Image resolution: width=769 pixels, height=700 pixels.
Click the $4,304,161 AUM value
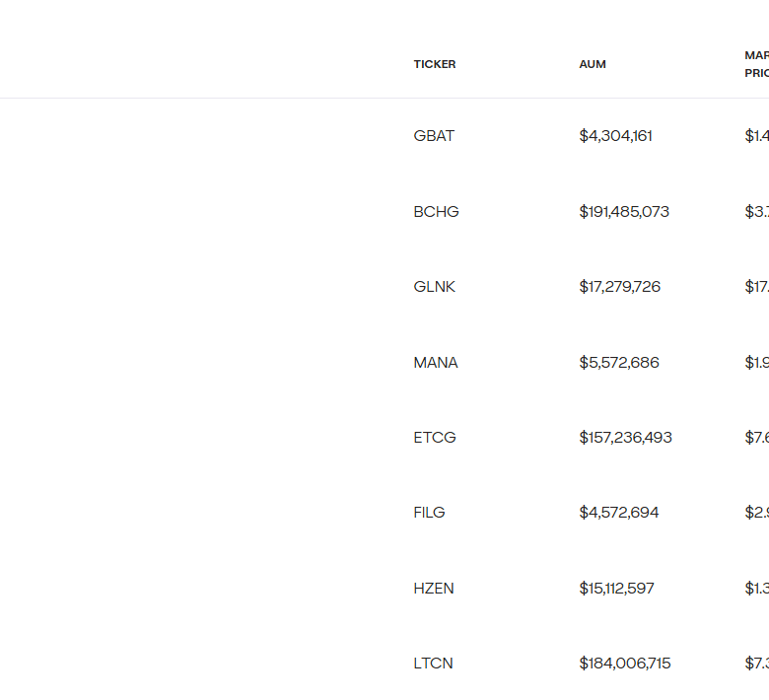tap(615, 136)
